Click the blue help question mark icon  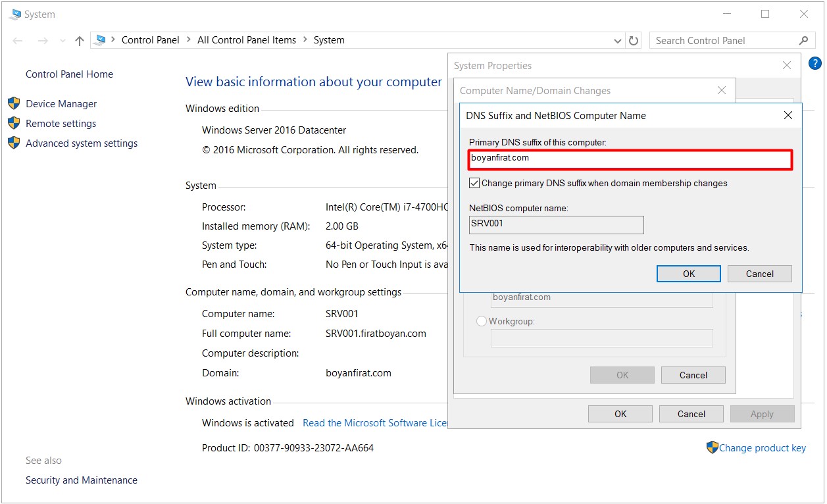click(x=814, y=64)
